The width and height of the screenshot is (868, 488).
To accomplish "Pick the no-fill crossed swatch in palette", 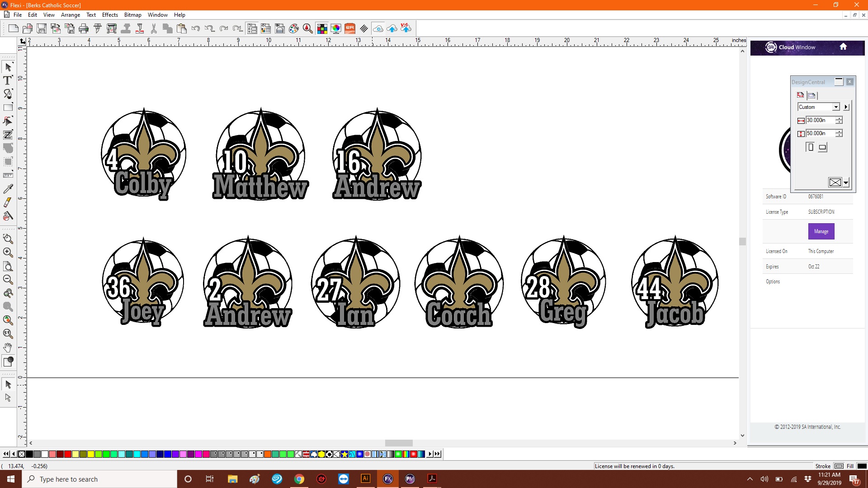I will [x=21, y=454].
